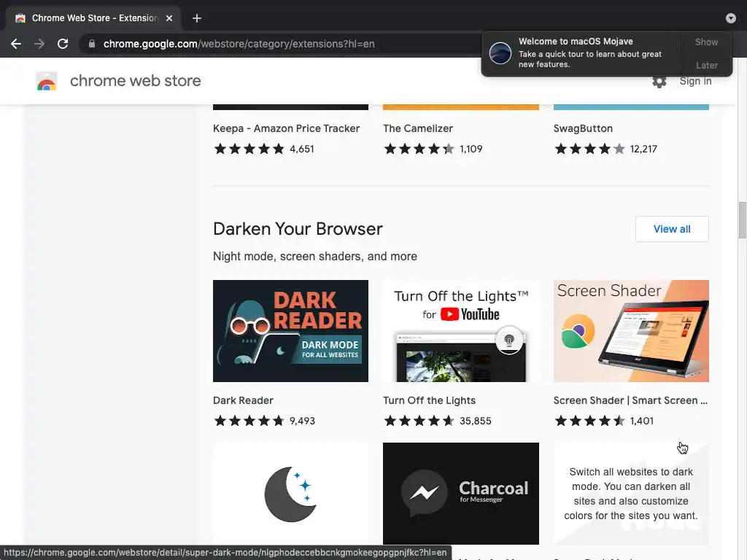Viewport: 747px width, 560px height.
Task: Click the 4,651 ratings count for Keepa
Action: point(302,149)
